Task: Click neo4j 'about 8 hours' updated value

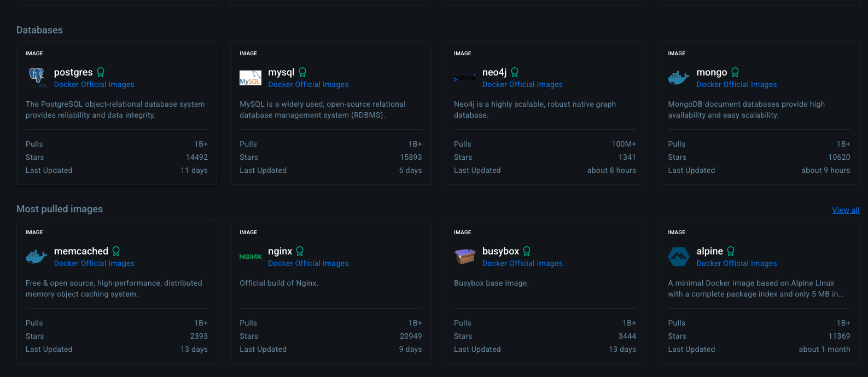Action: pyautogui.click(x=611, y=170)
